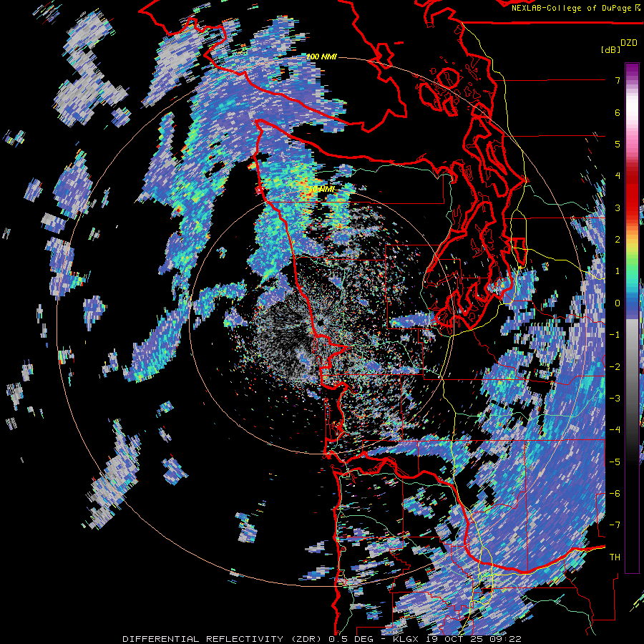Click the -4 value on color scale
The height and width of the screenshot is (644, 644).
click(x=615, y=429)
